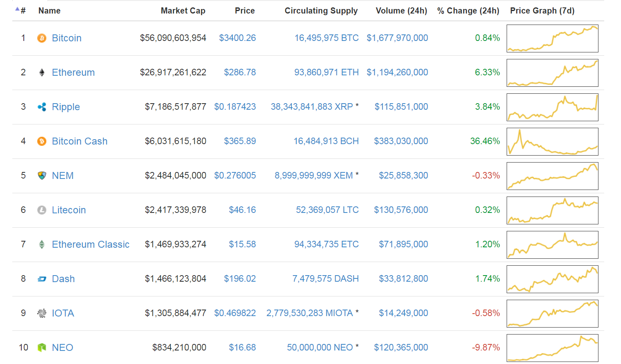Open Litecoin 7-day price graph
This screenshot has width=621, height=364.
coord(553,210)
